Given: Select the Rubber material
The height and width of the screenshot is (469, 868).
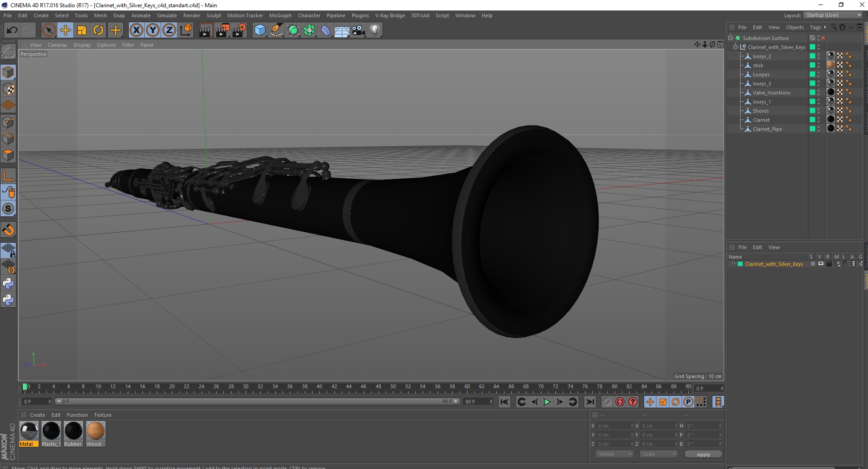Looking at the screenshot, I should pos(73,434).
